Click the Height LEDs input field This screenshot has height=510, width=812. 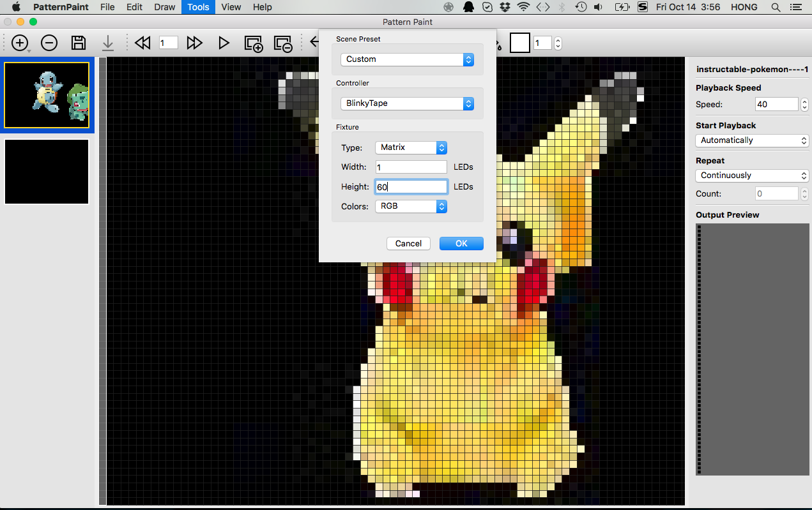pyautogui.click(x=411, y=187)
